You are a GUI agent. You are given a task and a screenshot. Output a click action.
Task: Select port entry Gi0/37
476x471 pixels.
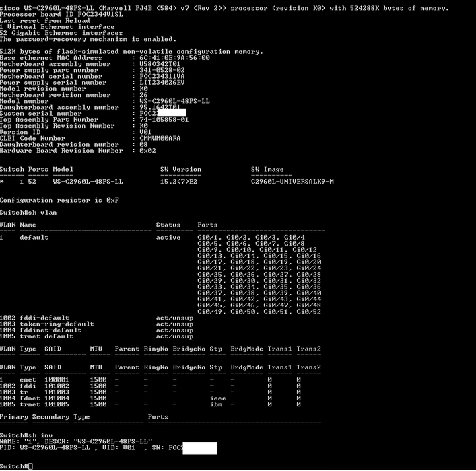[x=209, y=293]
